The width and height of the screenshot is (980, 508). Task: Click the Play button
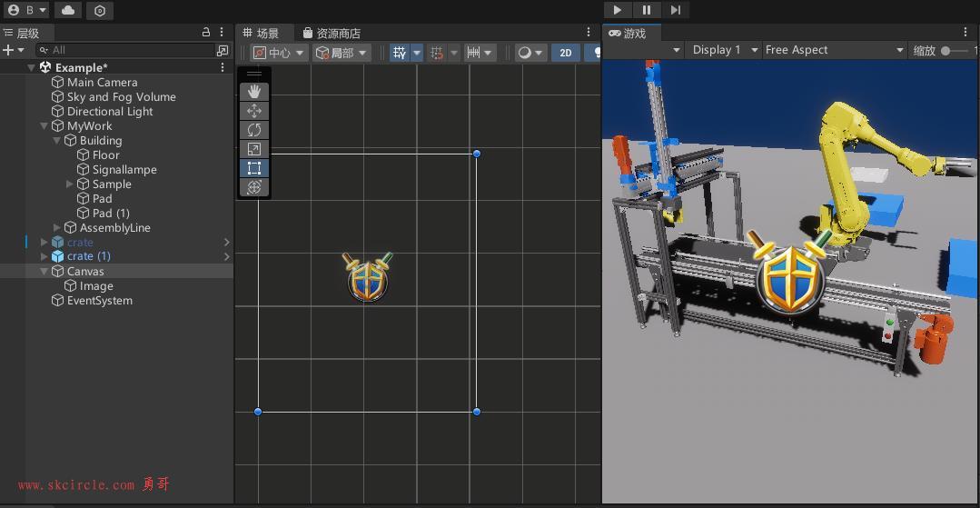point(618,10)
